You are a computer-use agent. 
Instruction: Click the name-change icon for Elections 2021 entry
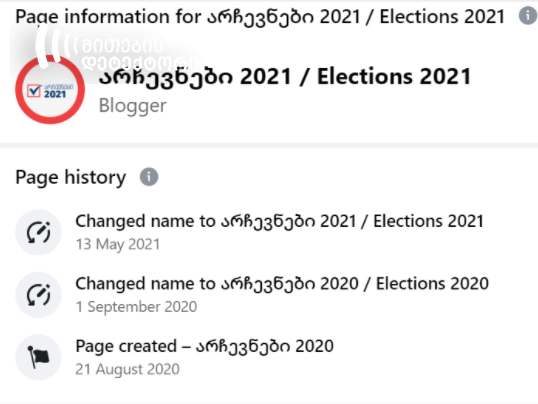coord(38,232)
